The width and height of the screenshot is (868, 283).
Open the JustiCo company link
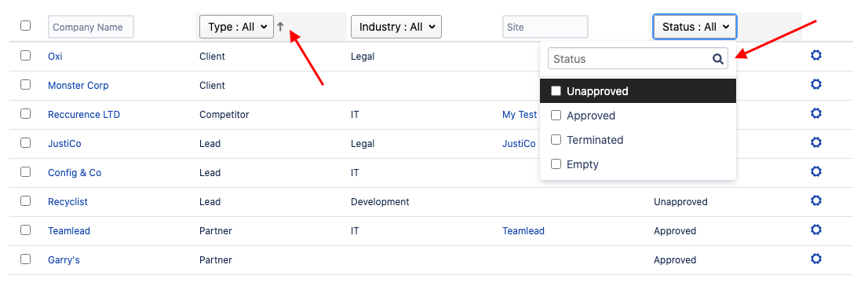tap(65, 144)
